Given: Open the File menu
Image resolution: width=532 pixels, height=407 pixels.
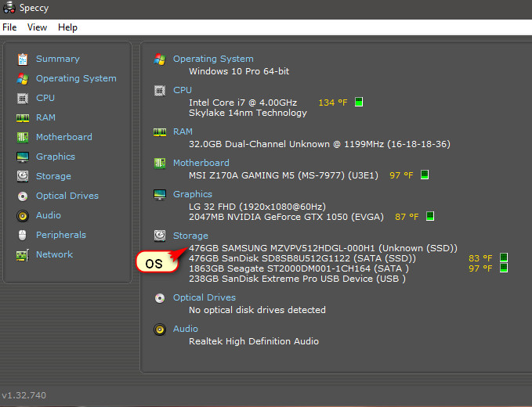Looking at the screenshot, I should coord(9,27).
